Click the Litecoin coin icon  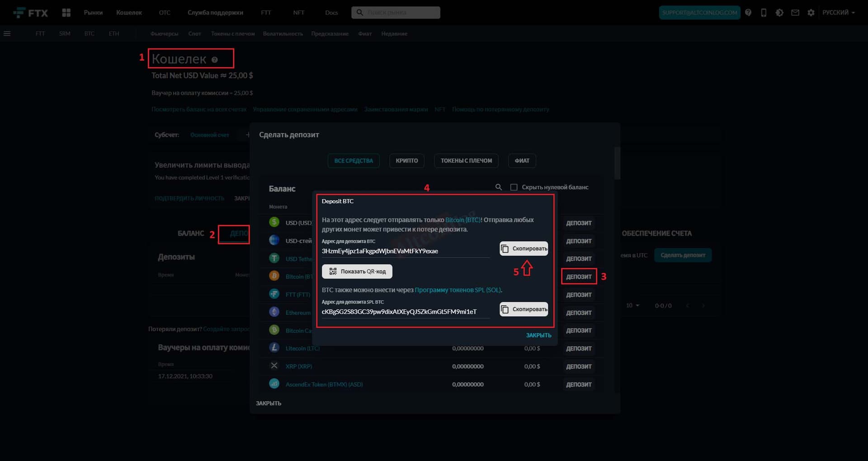[x=274, y=348]
